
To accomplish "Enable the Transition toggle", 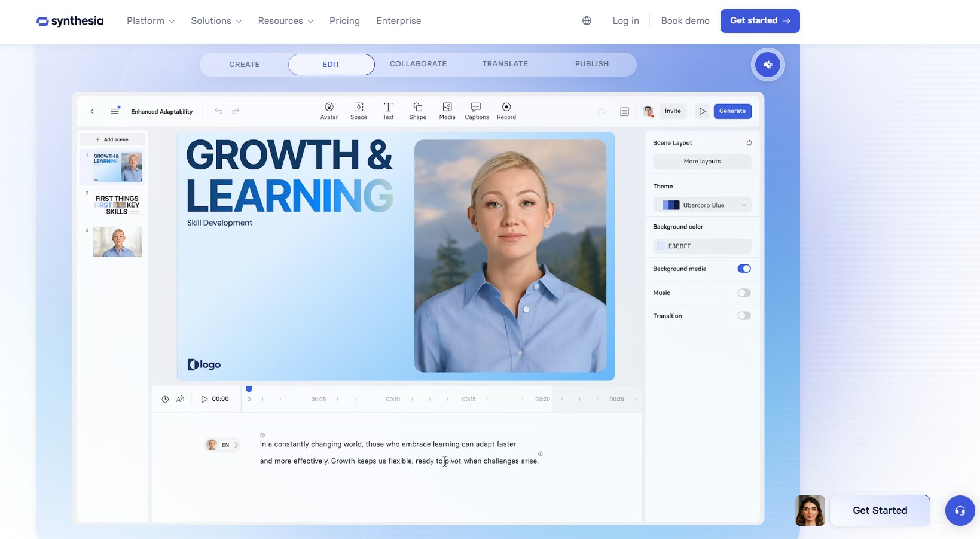I will 744,316.
